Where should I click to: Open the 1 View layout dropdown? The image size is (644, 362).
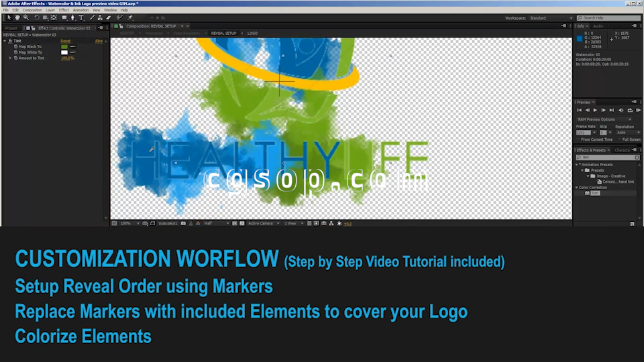[x=294, y=223]
